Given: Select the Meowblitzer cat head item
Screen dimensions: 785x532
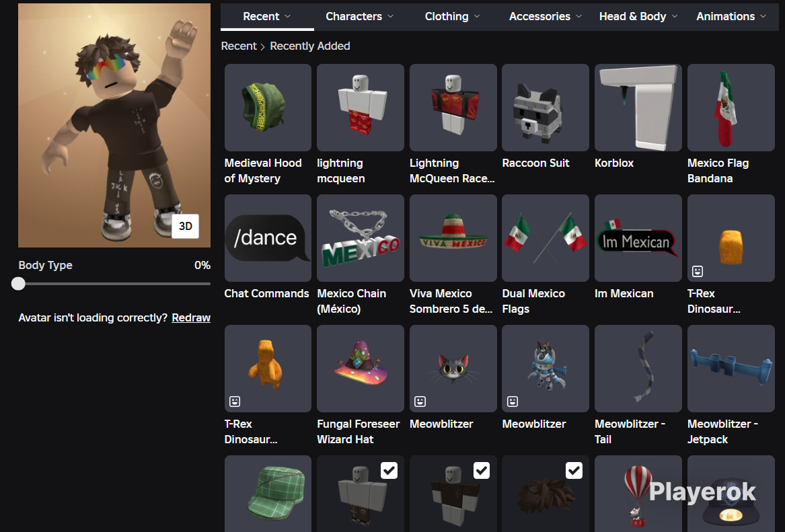Looking at the screenshot, I should pos(453,369).
